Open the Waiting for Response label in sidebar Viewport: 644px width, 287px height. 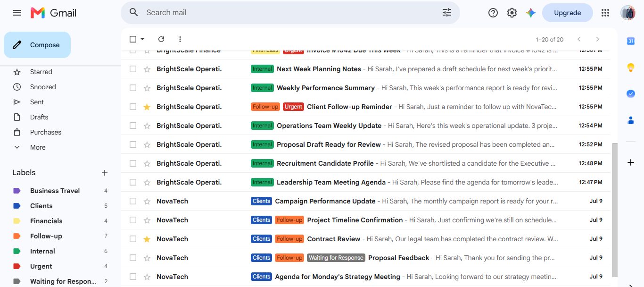click(63, 281)
